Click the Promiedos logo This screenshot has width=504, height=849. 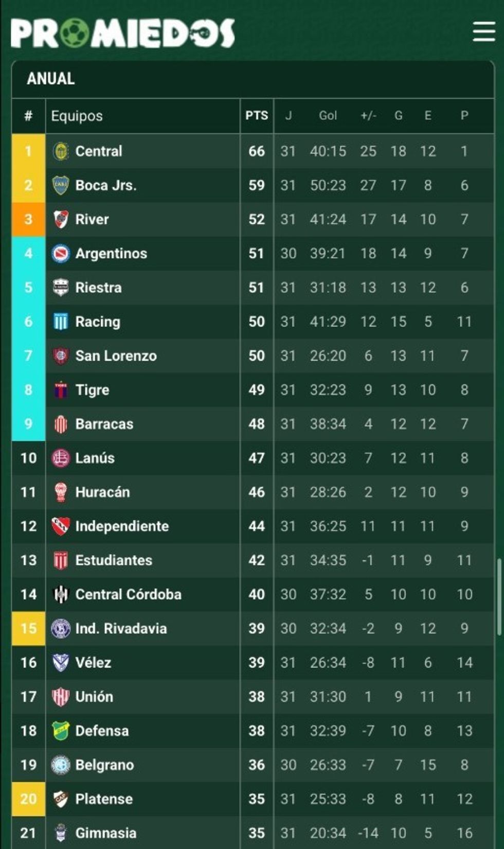tap(122, 33)
